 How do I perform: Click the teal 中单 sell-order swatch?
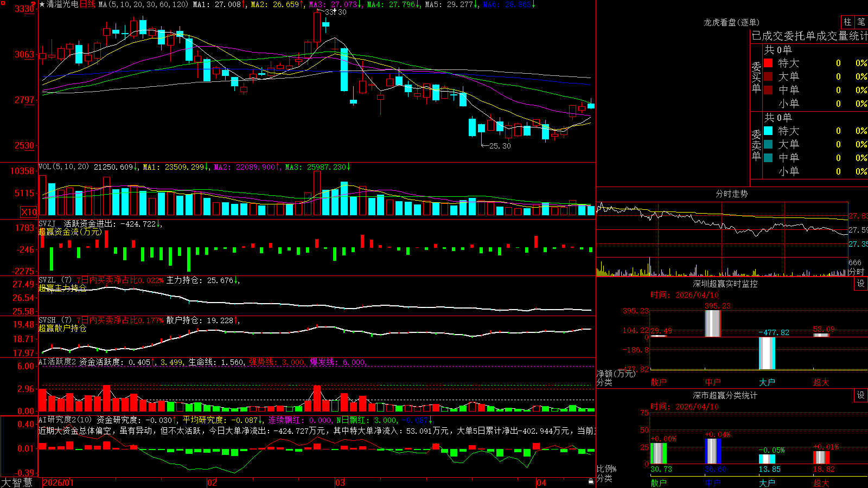tap(768, 158)
